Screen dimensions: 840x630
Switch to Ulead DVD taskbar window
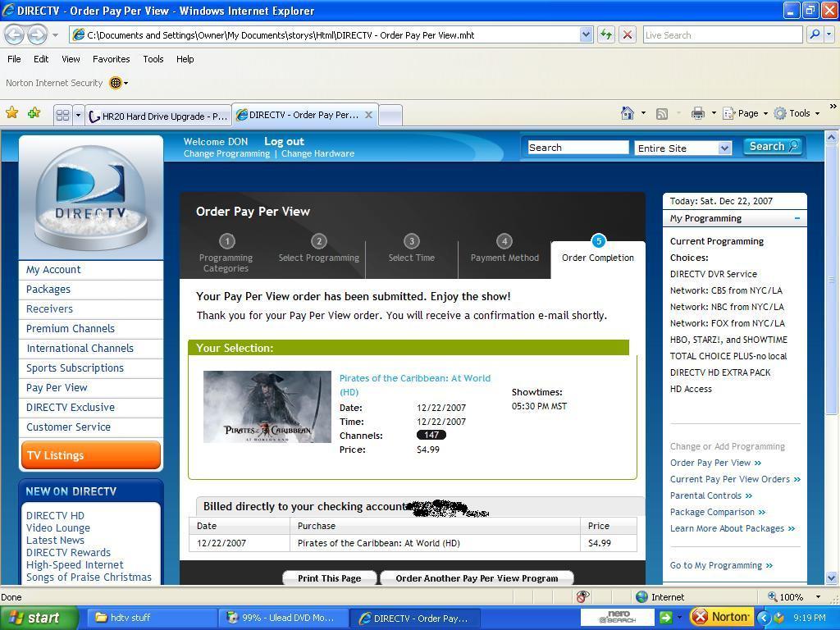(x=283, y=618)
